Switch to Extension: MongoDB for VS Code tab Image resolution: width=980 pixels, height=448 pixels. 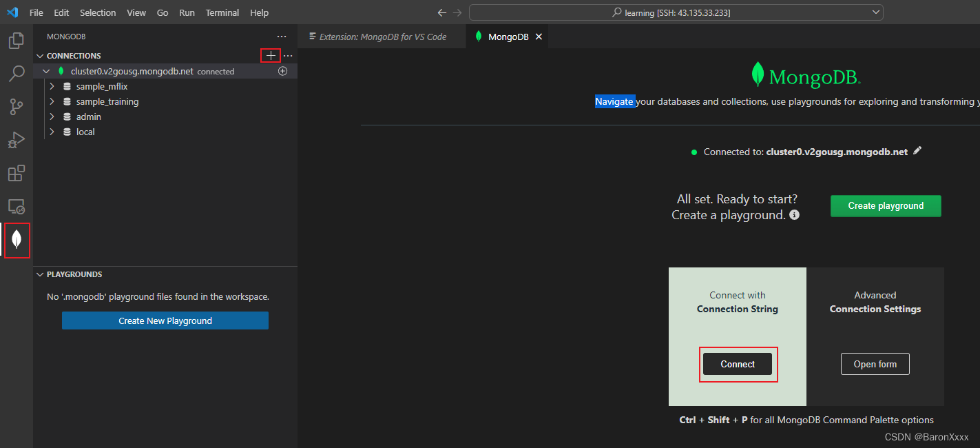[x=382, y=37]
